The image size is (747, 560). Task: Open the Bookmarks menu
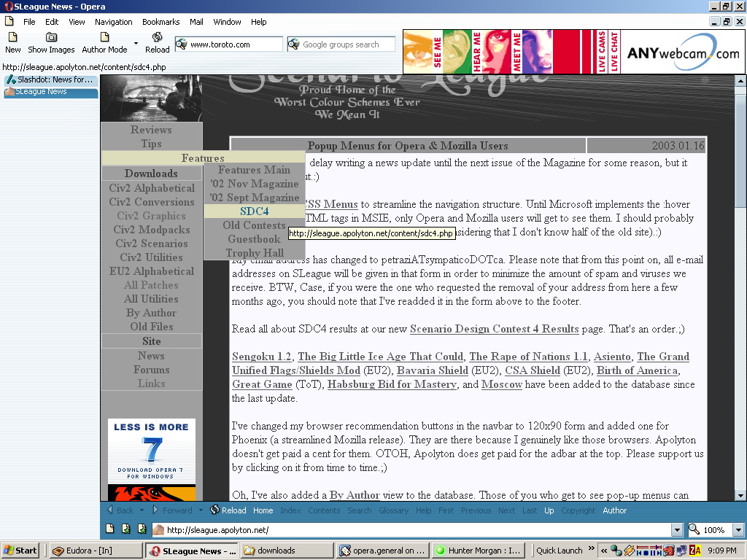point(161,22)
